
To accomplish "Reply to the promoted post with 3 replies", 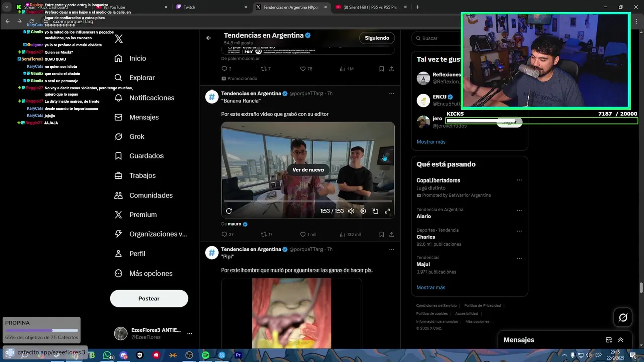I will [x=226, y=69].
